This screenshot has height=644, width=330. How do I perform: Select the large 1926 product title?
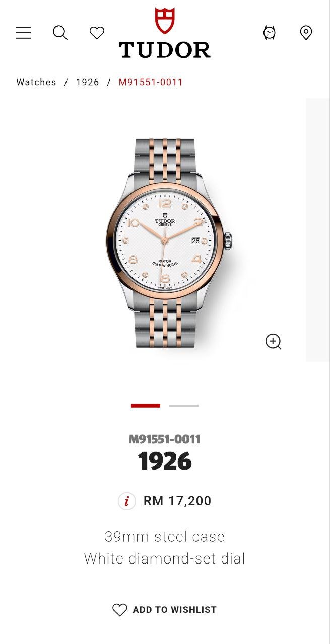pyautogui.click(x=165, y=461)
